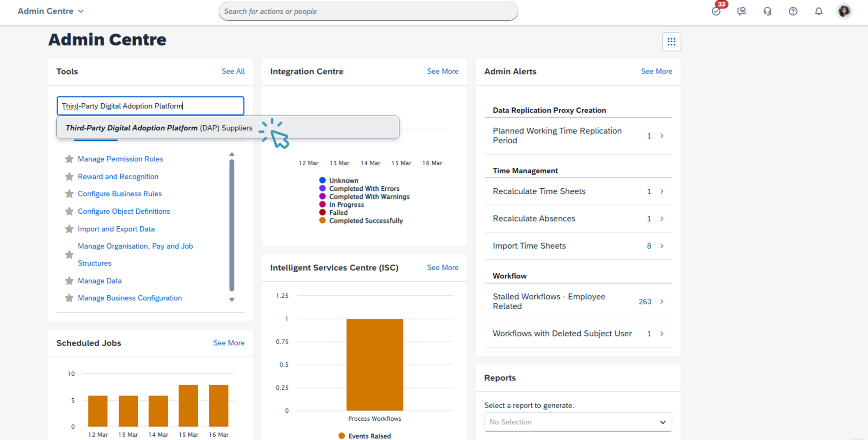Click See More in Scheduled Jobs
Screen dimensions: 868x440
pos(229,343)
